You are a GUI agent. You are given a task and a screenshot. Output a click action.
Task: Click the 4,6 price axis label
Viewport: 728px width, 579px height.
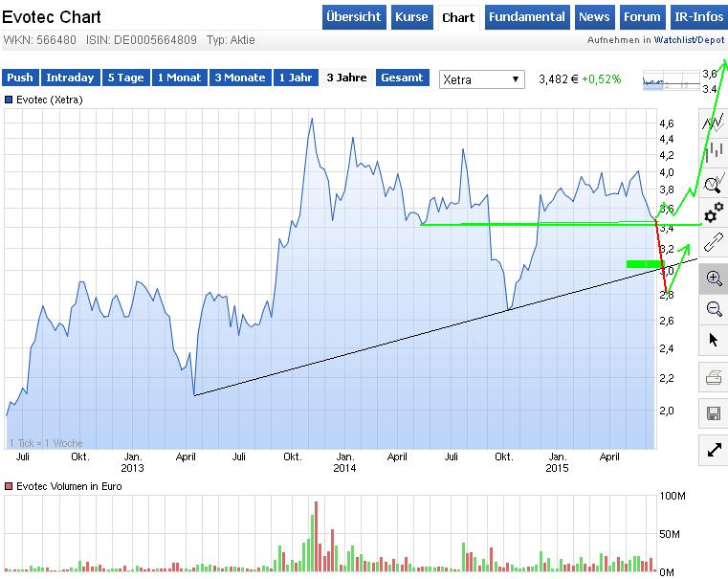point(667,123)
